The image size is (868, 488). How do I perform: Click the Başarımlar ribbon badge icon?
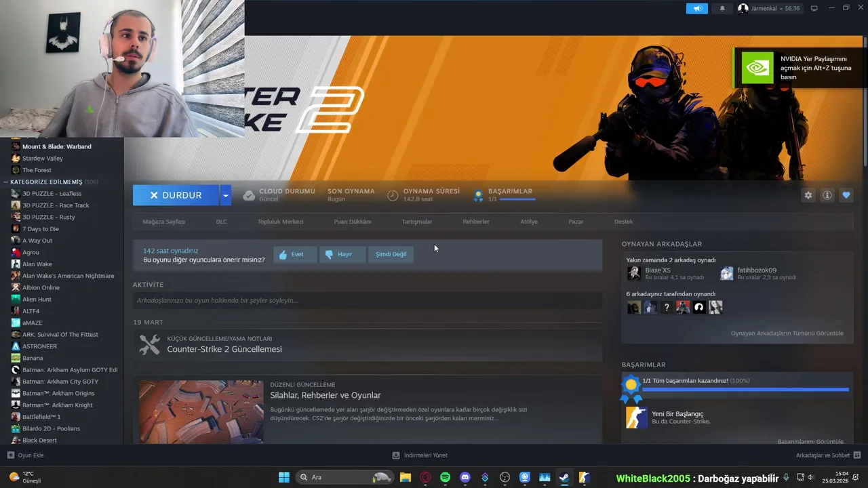(478, 195)
